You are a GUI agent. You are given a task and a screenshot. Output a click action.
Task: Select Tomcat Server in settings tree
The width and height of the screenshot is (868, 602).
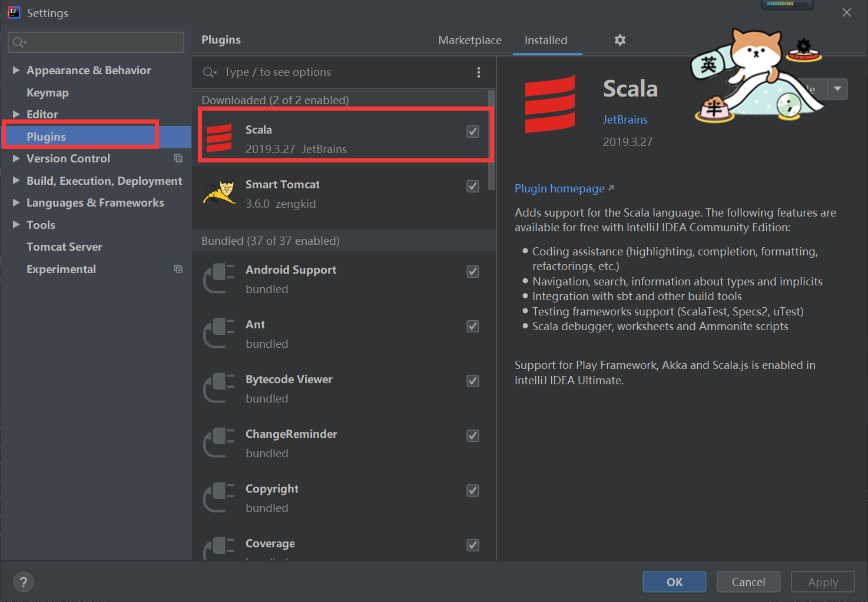point(64,247)
